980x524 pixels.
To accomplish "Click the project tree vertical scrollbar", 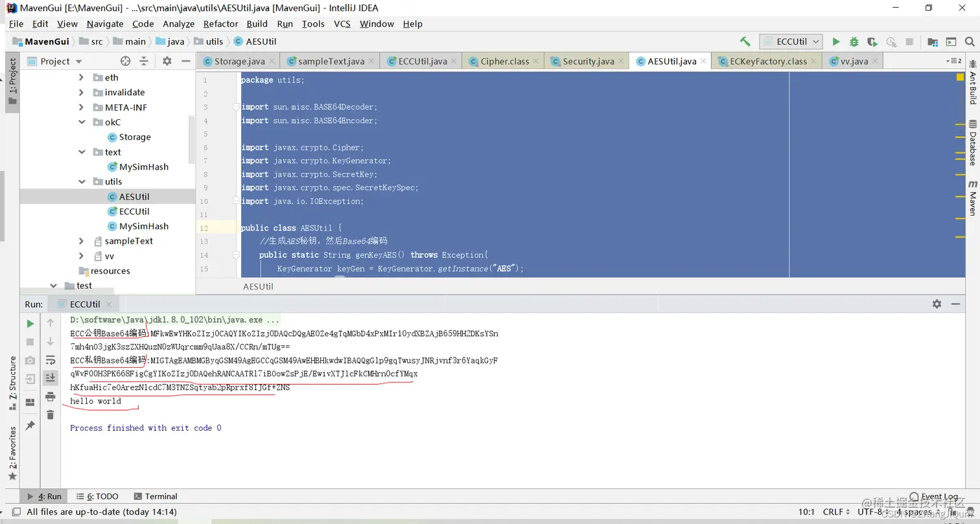I will (x=192, y=139).
